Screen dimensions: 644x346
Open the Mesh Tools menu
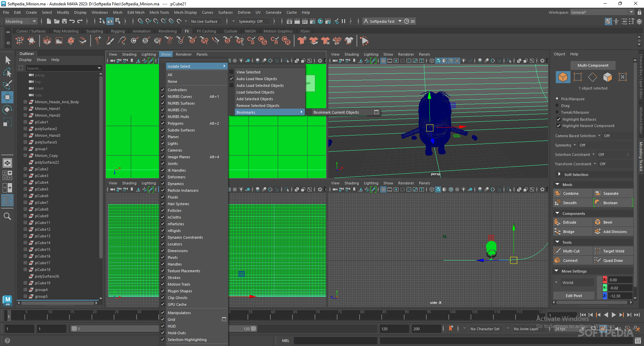click(159, 12)
